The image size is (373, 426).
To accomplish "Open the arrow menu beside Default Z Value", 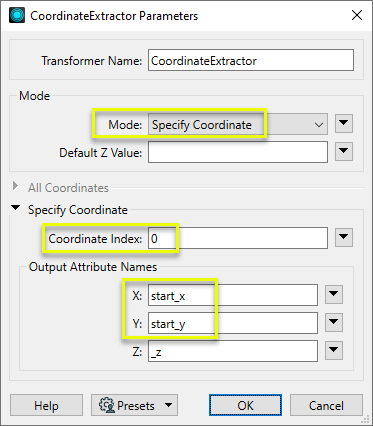I will (344, 151).
